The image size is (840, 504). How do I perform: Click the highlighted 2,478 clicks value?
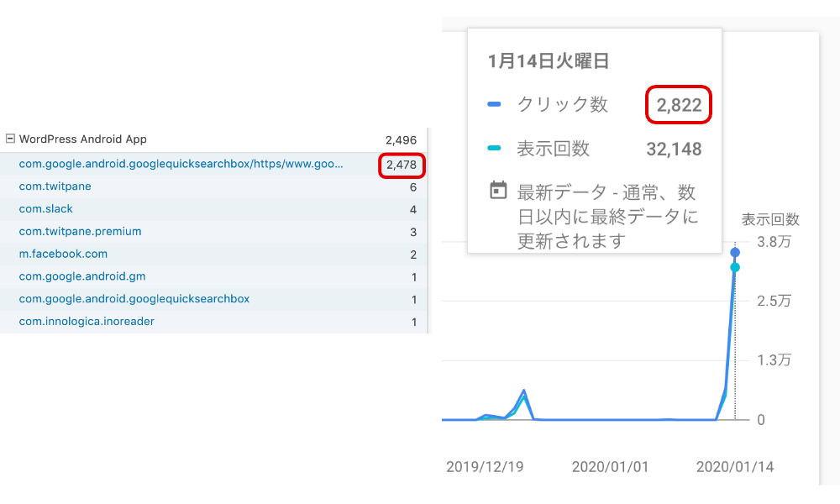[402, 165]
